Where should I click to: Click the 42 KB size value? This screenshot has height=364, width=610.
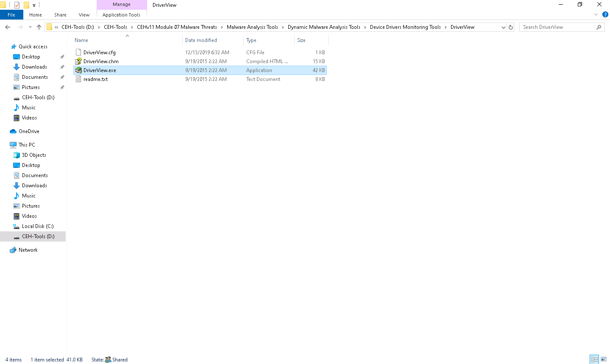point(319,70)
